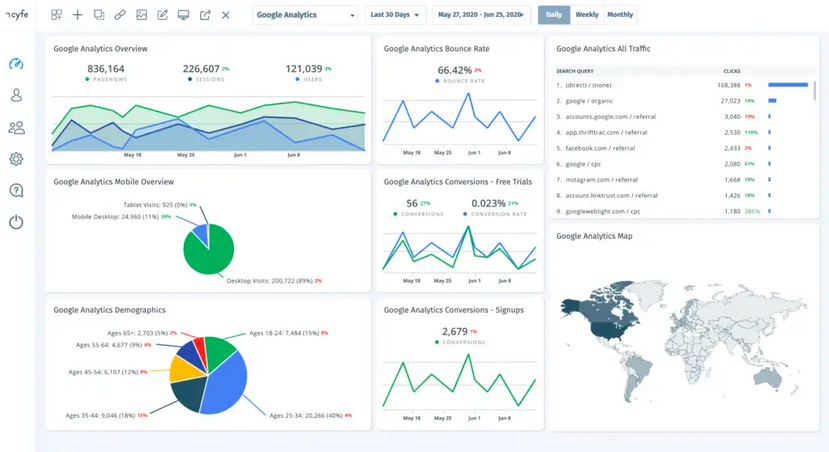Click the account.linktrust.com / referral row
Image resolution: width=829 pixels, height=452 pixels.
pyautogui.click(x=682, y=196)
